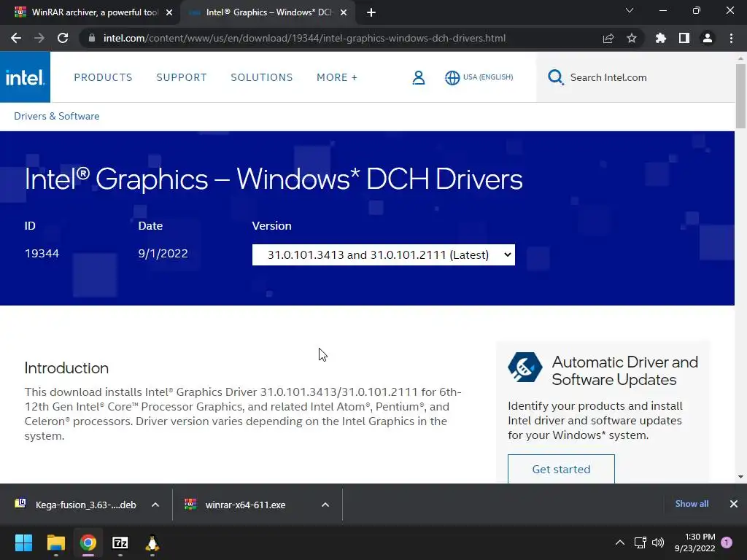Click the browser address bar URL
Screen dimensions: 747x560
[x=304, y=38]
